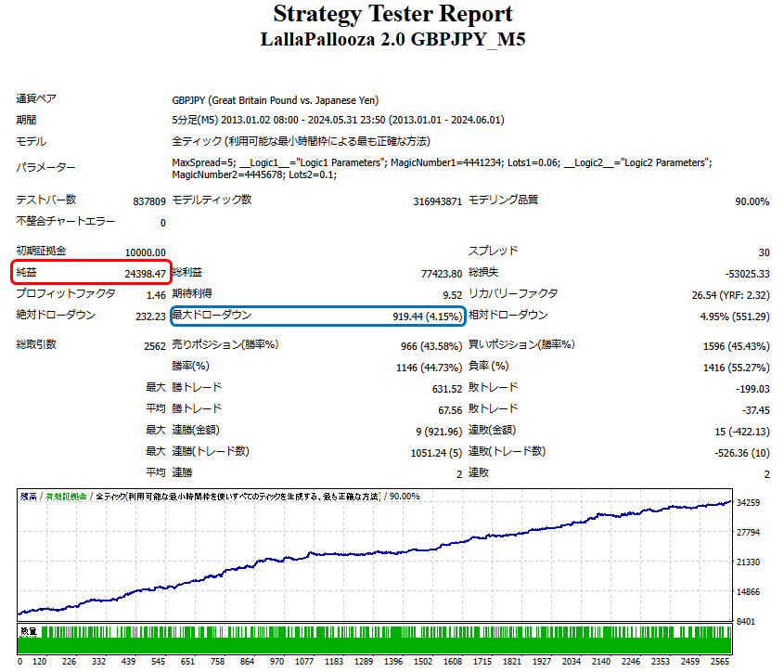This screenshot has height=672, width=784.
Task: Click the 買いポジション value 1596 (45.43%)
Action: tap(736, 346)
